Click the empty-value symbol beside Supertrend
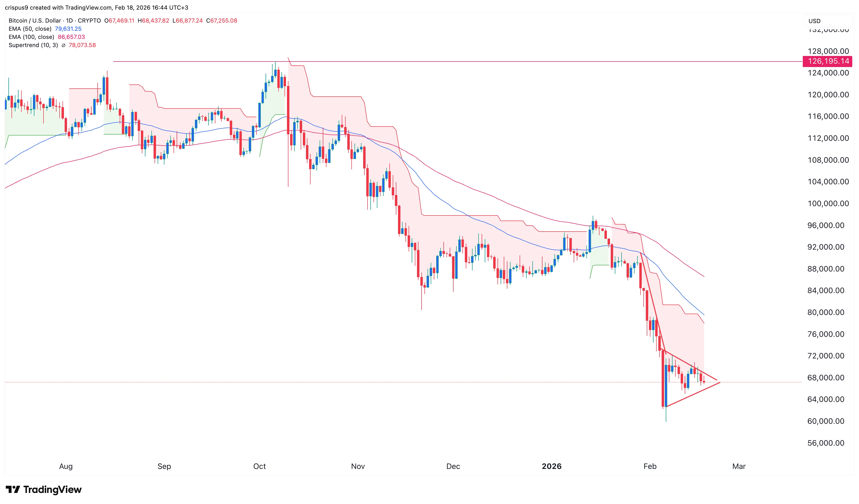 63,45
